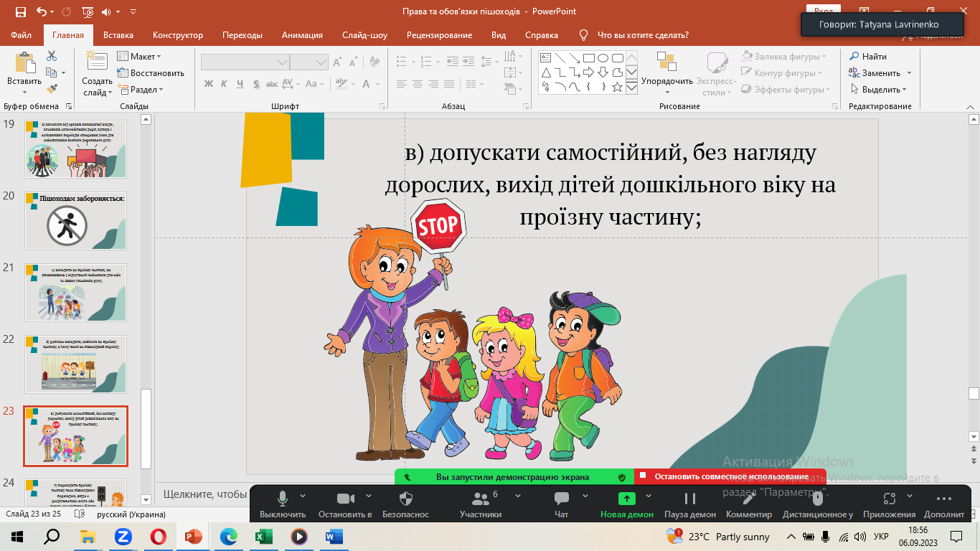Open Дополнительно three-dots menu in Zoom
Image resolution: width=980 pixels, height=551 pixels.
[944, 499]
